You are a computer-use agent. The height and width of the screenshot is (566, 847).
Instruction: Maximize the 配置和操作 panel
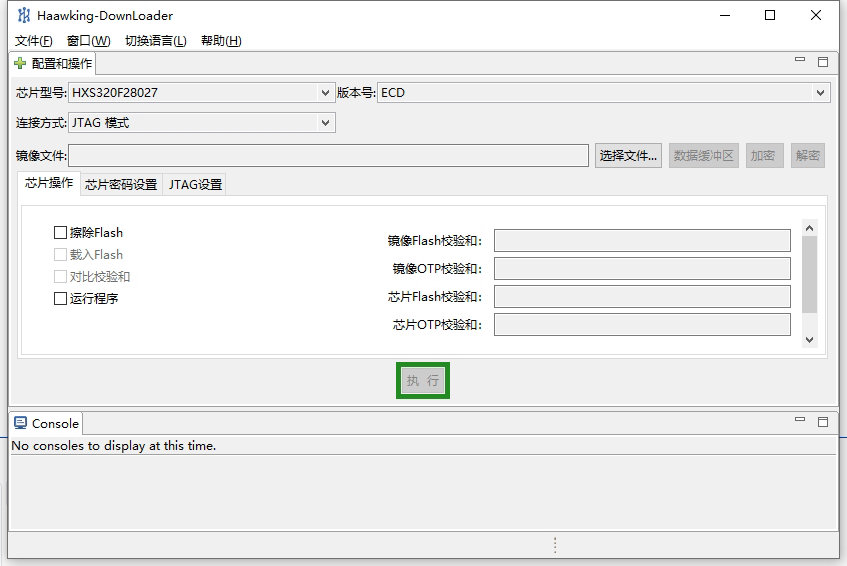pos(823,62)
